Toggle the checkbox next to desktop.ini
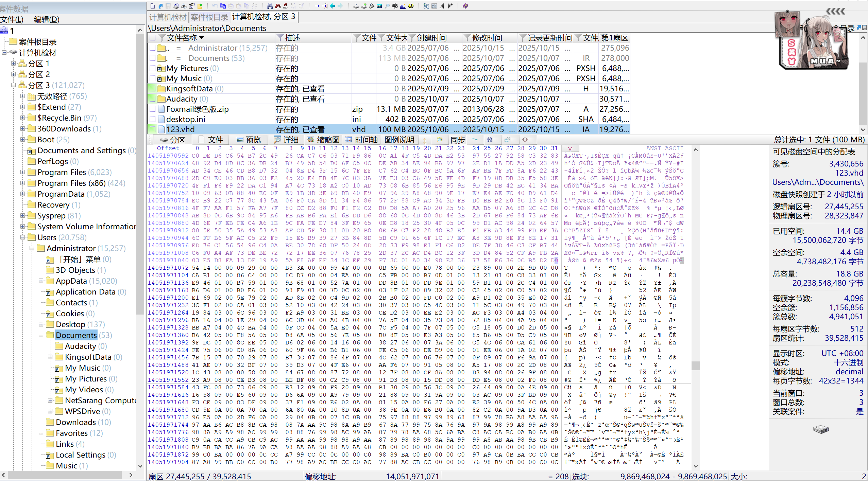The image size is (868, 481). [x=153, y=119]
